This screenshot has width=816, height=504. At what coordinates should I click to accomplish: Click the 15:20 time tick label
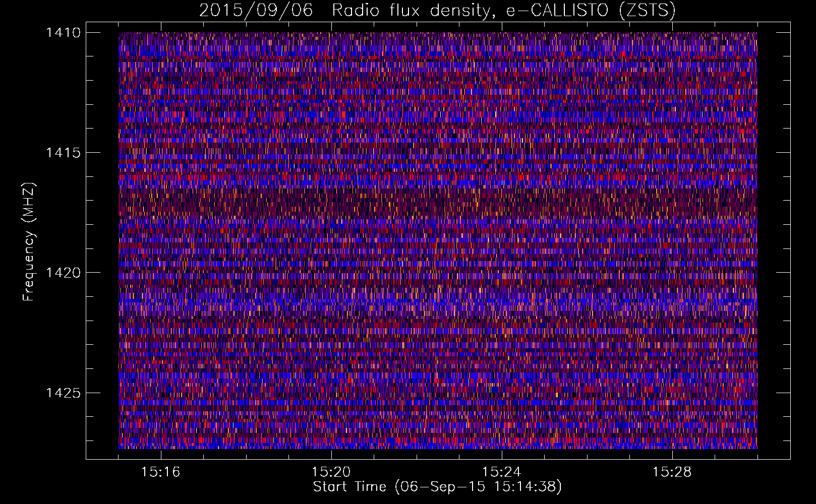(x=331, y=472)
